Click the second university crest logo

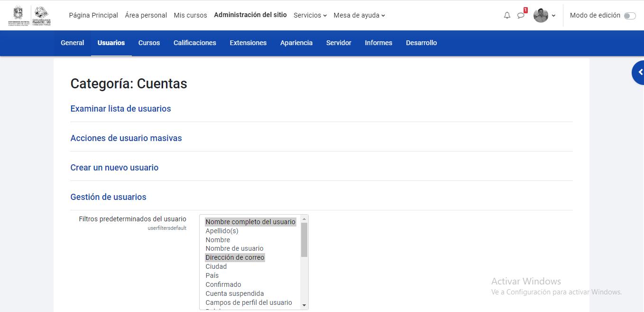click(42, 15)
